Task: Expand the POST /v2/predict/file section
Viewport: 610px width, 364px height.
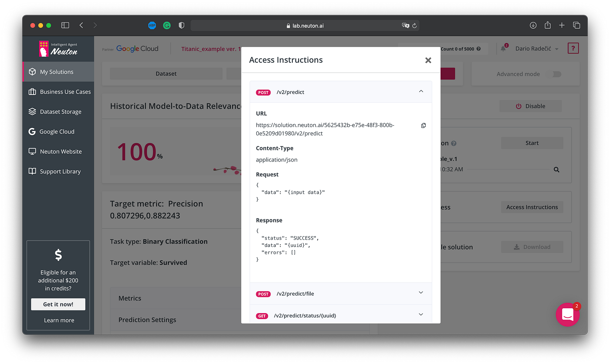Action: pyautogui.click(x=420, y=293)
